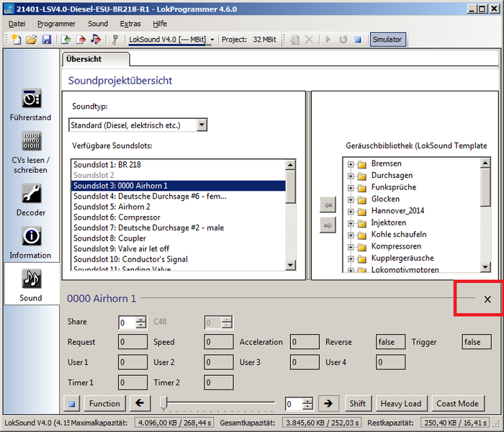Click the grey X delete icon in toolbar
Image resolution: width=504 pixels, height=432 pixels.
tap(309, 40)
